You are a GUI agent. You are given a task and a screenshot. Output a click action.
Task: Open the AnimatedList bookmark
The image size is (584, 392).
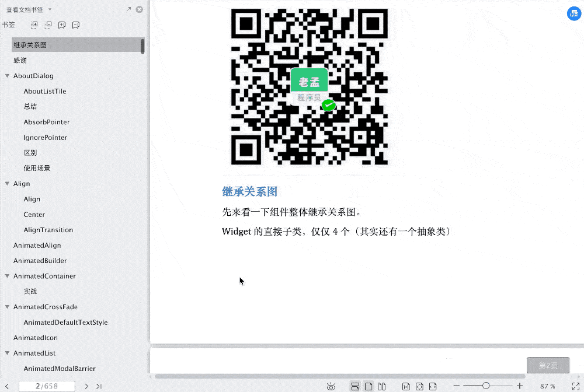coord(34,353)
